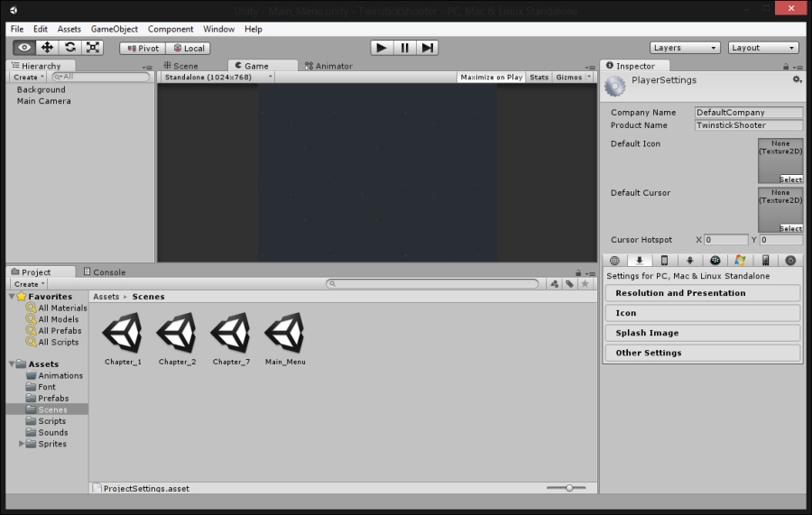Select the Windows Store platform tab
Viewport: 812px width, 515px height.
[x=740, y=261]
